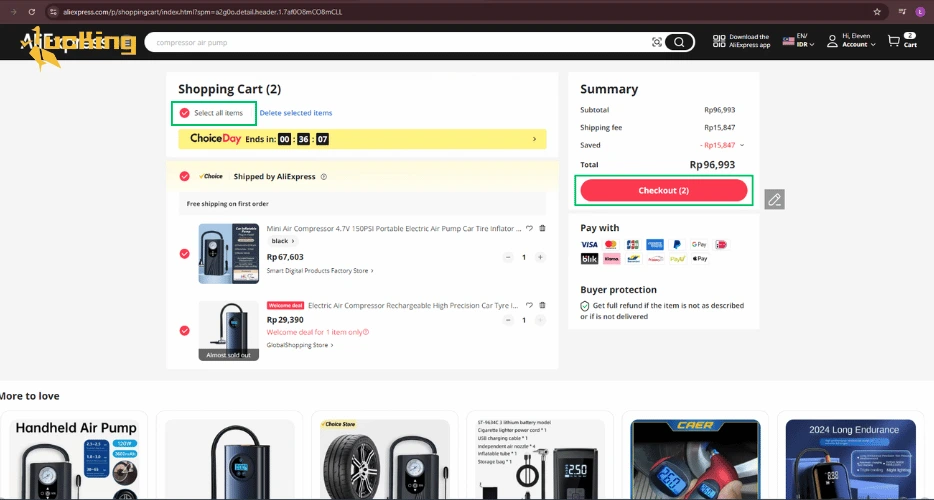Click the magnifier search button
This screenshot has height=500, width=934.
tap(679, 42)
